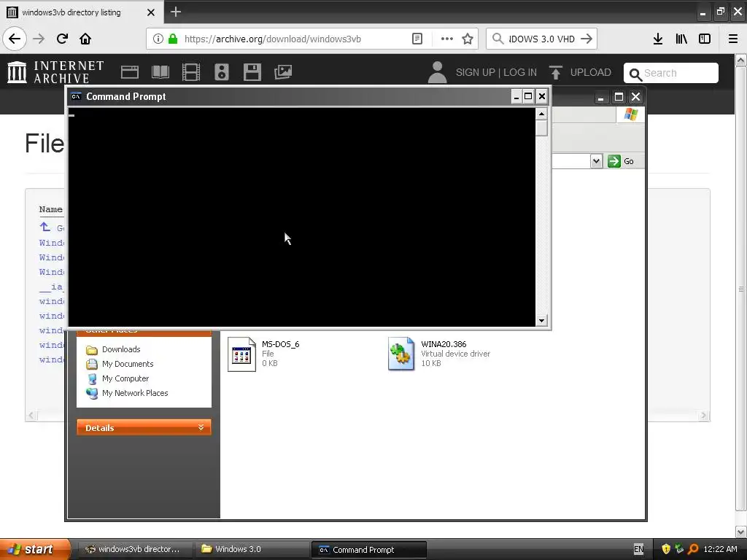Viewport: 747px width, 560px height.
Task: Toggle reader view icon in address bar
Action: point(417,39)
